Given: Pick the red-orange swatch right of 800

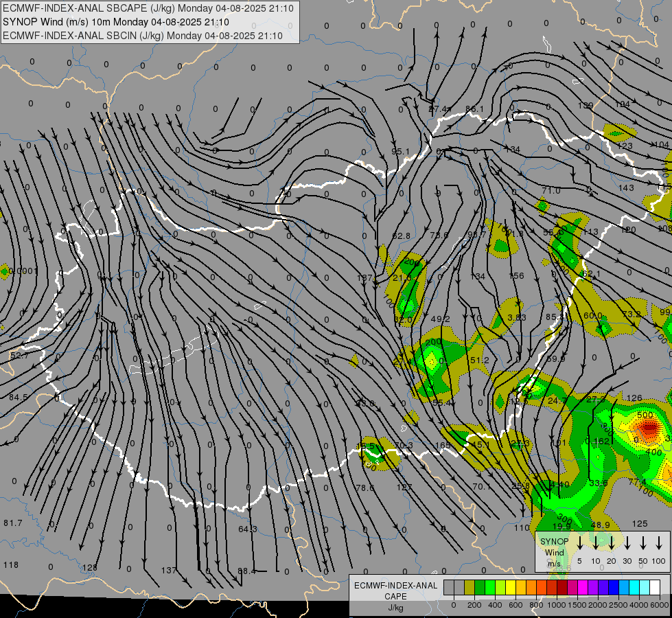Looking at the screenshot, I should tap(542, 588).
